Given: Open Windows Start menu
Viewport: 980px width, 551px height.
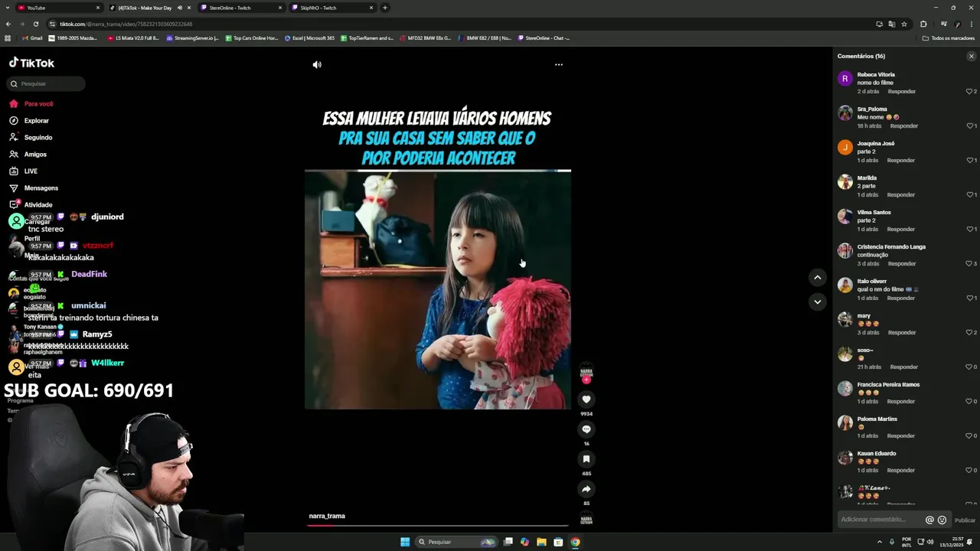Looking at the screenshot, I should pos(405,542).
